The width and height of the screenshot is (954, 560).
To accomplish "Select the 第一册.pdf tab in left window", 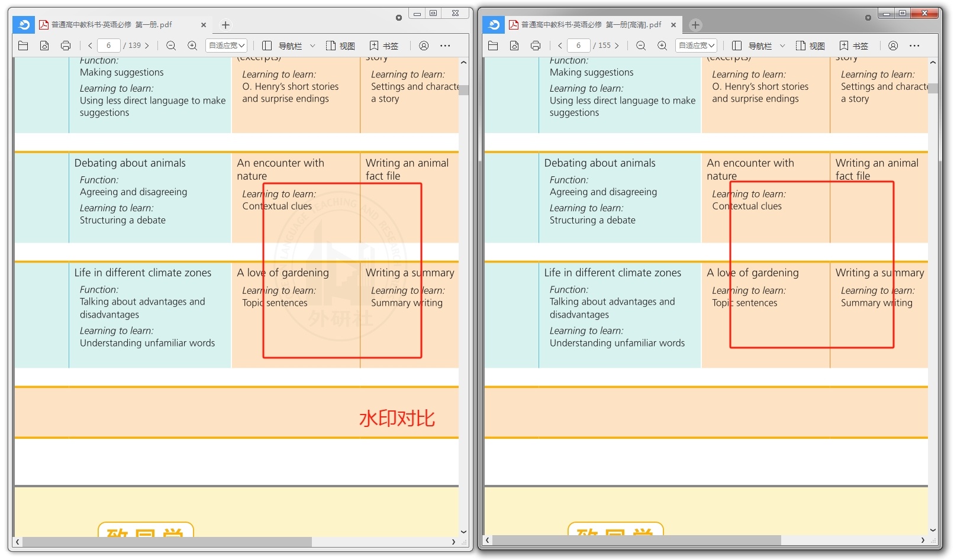I will (112, 25).
